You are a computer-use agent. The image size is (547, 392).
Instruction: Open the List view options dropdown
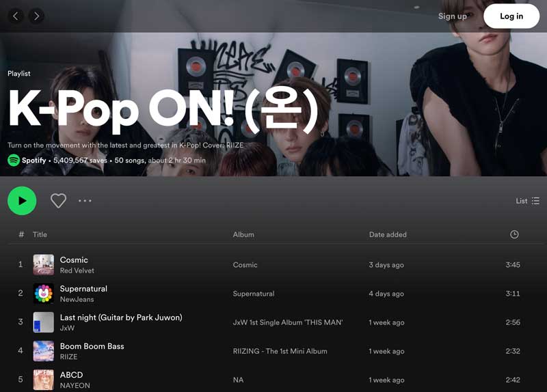click(527, 201)
